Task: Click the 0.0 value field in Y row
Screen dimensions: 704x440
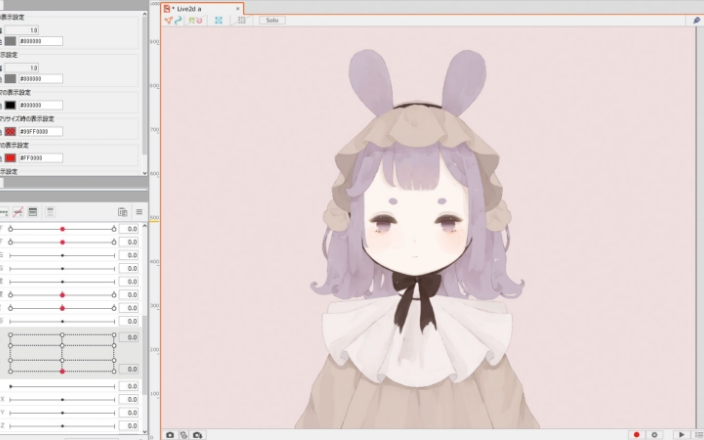Action: (128, 413)
